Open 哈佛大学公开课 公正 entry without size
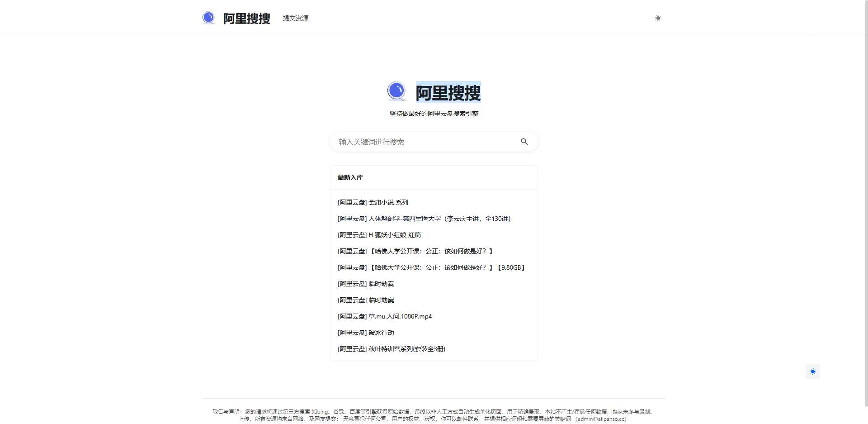The image size is (868, 424). point(416,251)
